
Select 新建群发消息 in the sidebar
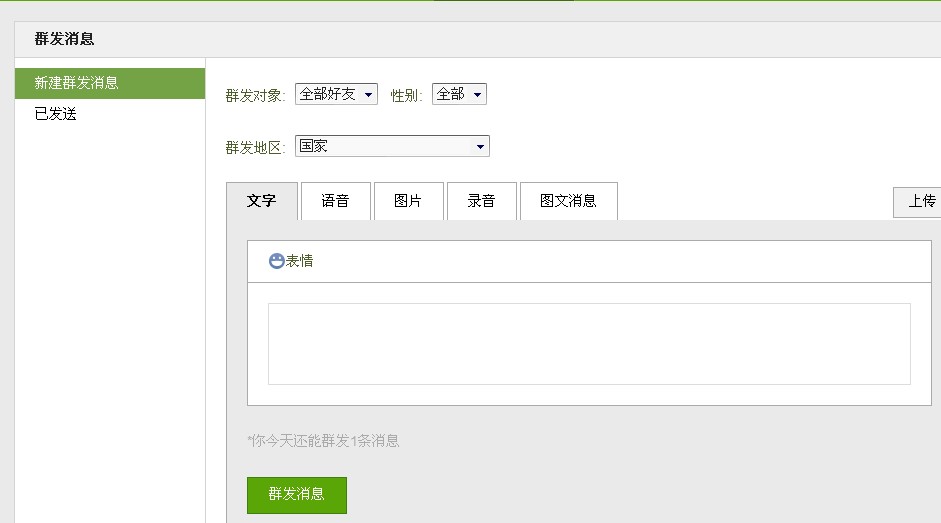(110, 83)
